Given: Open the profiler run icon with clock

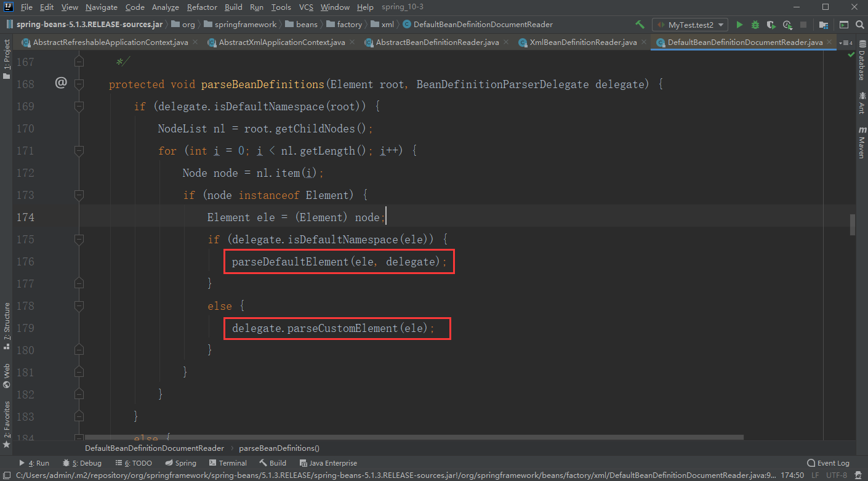Looking at the screenshot, I should tap(787, 25).
